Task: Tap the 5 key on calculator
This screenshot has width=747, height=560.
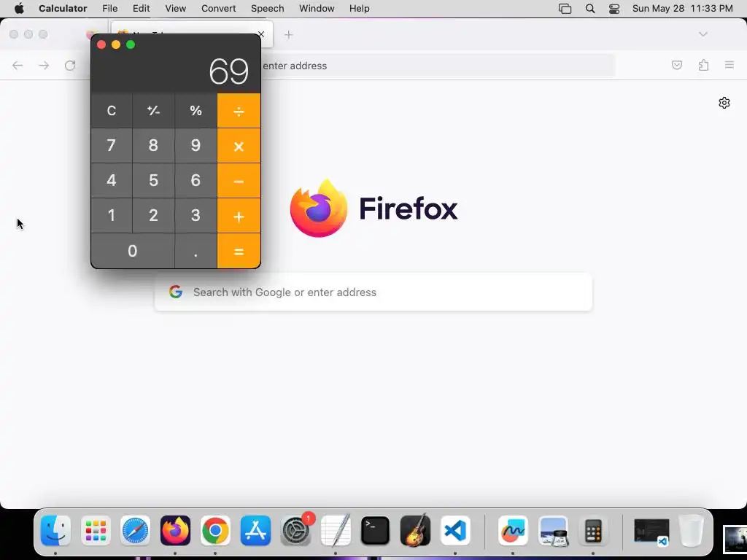Action: pos(153,181)
